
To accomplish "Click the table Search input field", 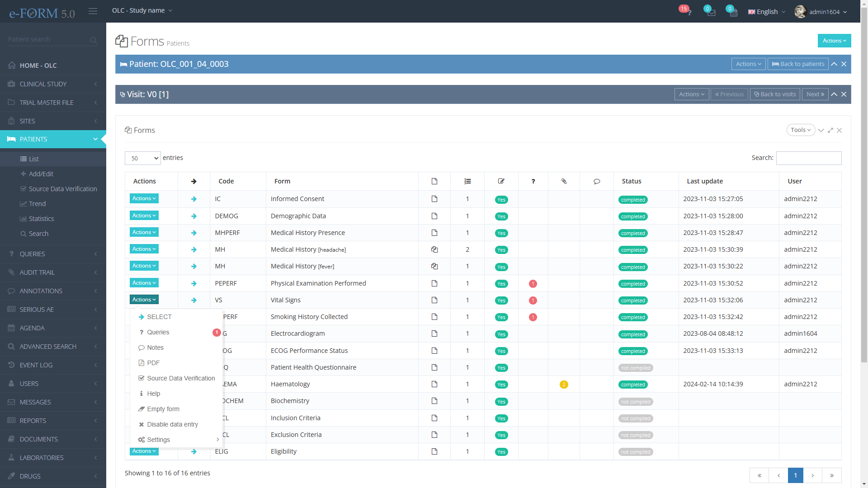I will [x=808, y=158].
